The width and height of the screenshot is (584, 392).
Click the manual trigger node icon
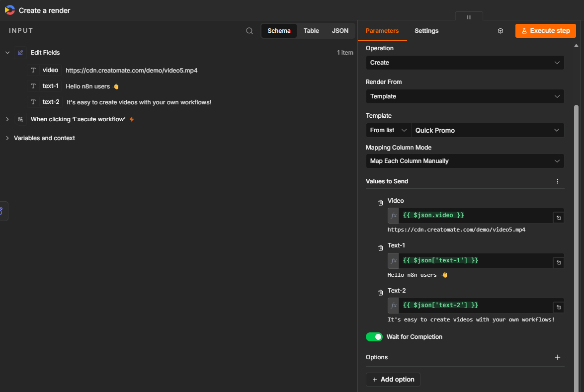pos(20,119)
